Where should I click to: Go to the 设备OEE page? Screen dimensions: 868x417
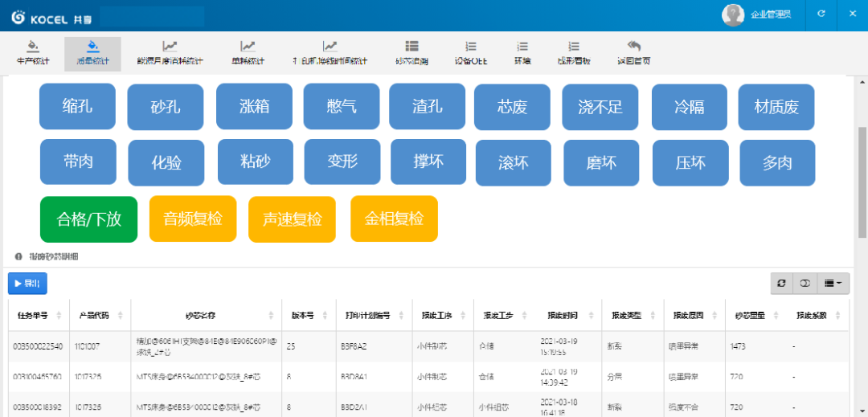tap(470, 54)
